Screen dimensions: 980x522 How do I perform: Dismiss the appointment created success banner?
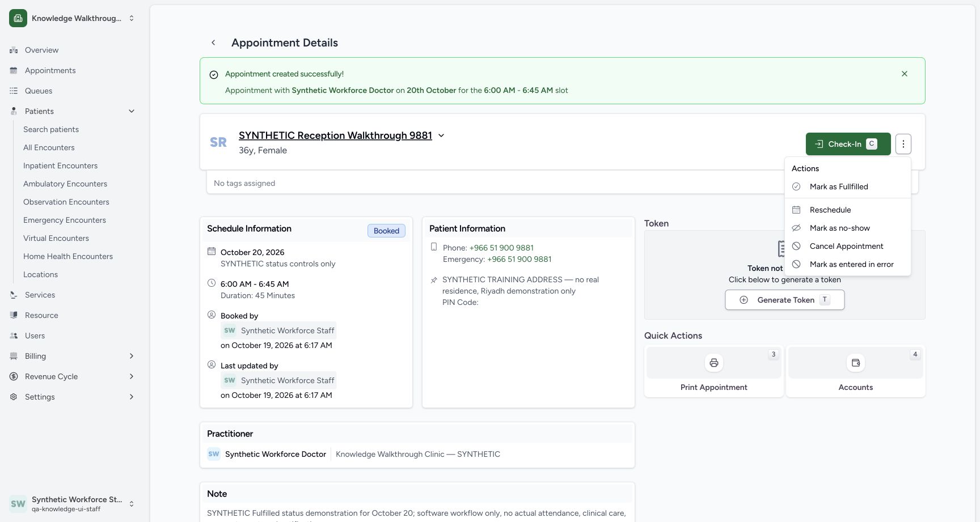tap(905, 74)
